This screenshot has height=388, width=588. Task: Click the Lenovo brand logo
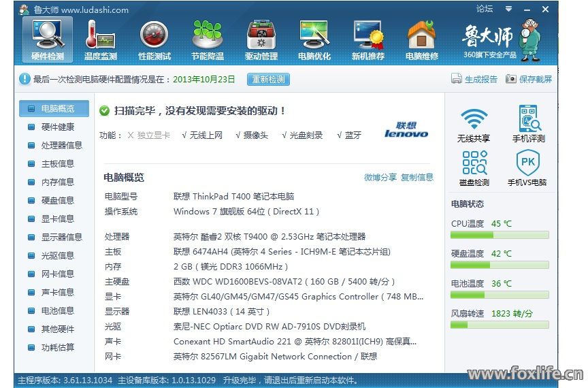click(406, 130)
